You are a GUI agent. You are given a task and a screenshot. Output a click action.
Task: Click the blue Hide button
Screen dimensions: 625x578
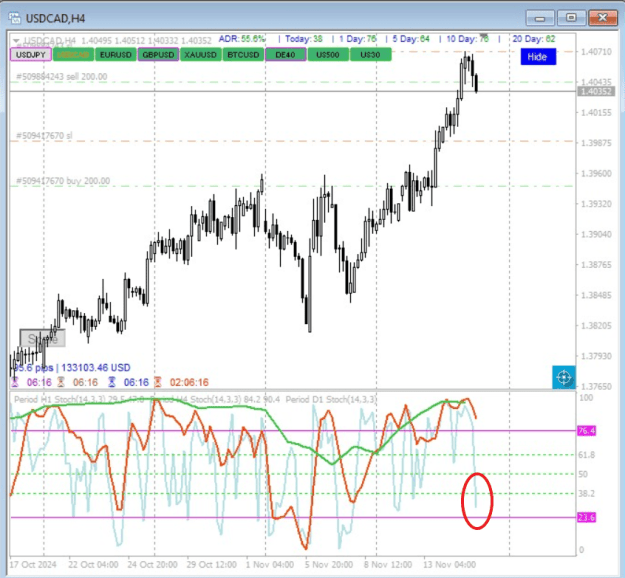(538, 57)
